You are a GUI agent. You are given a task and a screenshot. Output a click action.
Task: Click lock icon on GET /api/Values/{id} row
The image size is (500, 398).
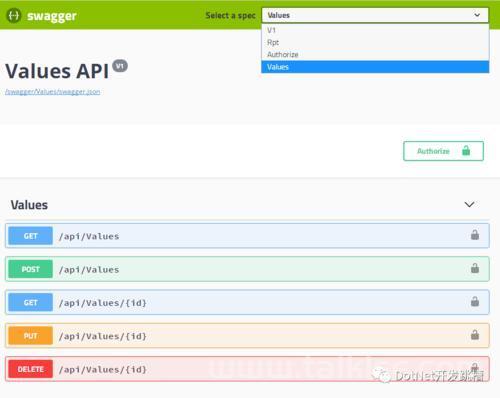[x=475, y=302]
